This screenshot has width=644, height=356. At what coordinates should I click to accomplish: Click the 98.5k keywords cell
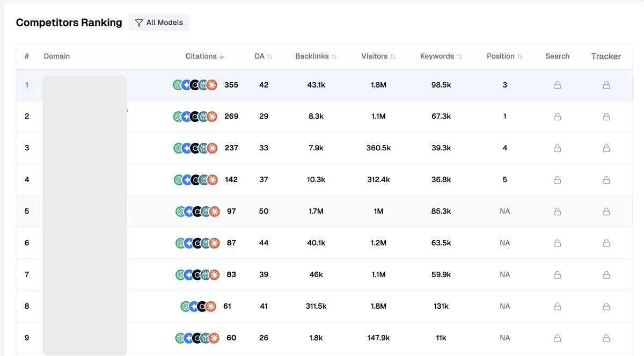[x=441, y=85]
